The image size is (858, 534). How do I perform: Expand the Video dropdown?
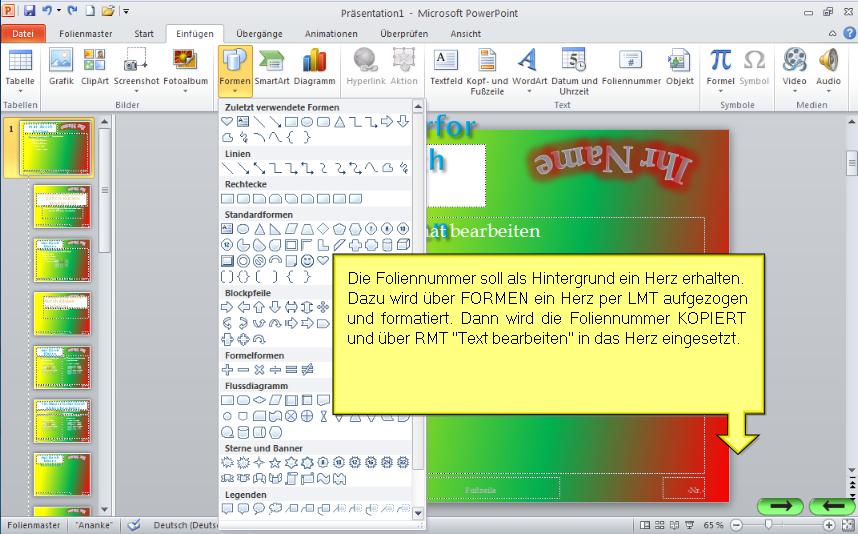tap(794, 92)
